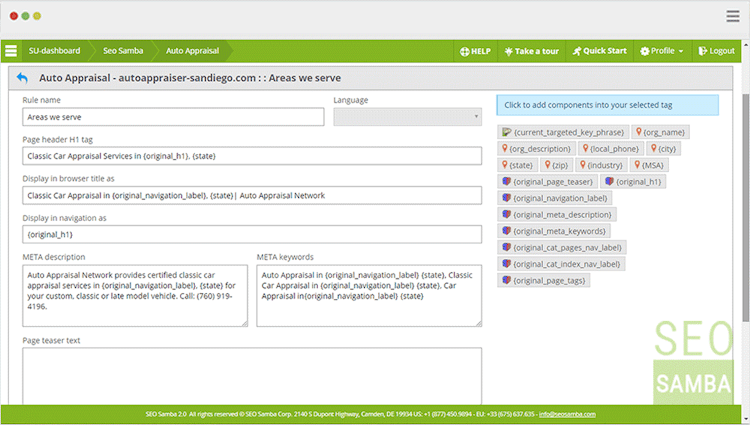
Task: Add the {original_h1} component tag
Action: coord(633,182)
